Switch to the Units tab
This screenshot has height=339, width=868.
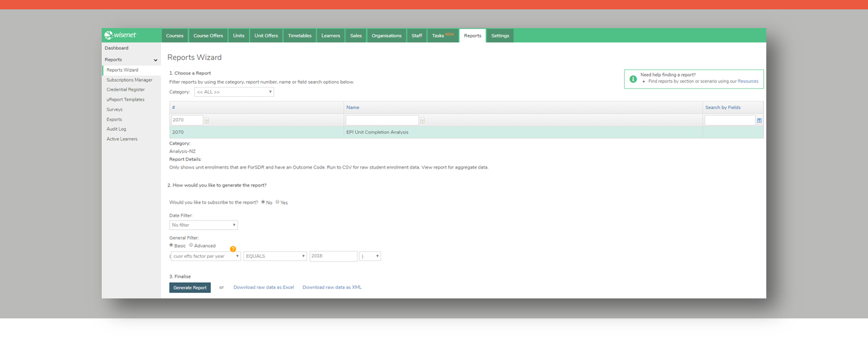pos(239,36)
